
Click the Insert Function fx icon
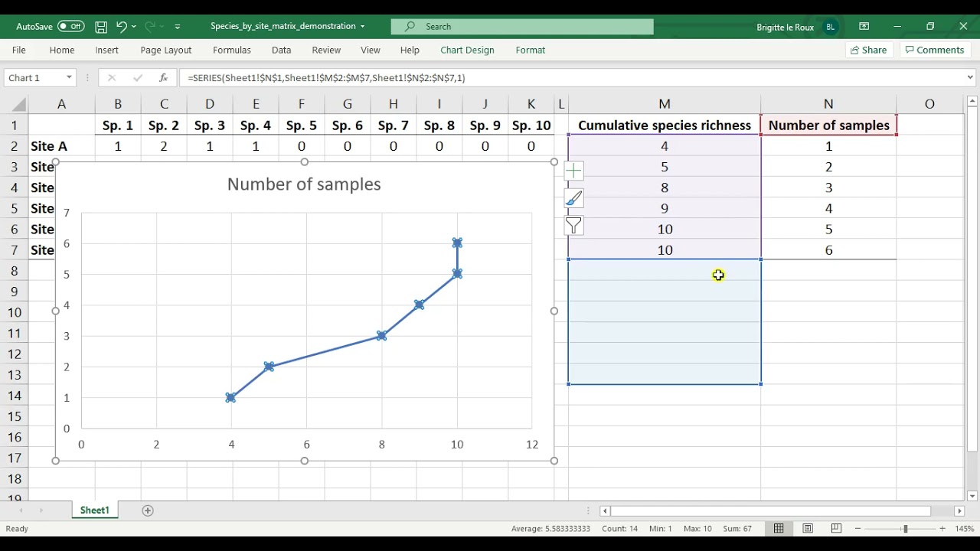coord(163,77)
